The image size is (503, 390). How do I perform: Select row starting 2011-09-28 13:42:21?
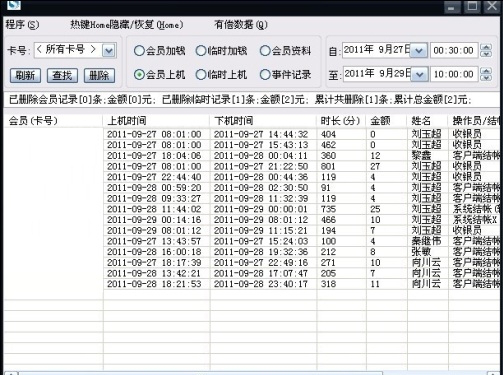[252, 273]
